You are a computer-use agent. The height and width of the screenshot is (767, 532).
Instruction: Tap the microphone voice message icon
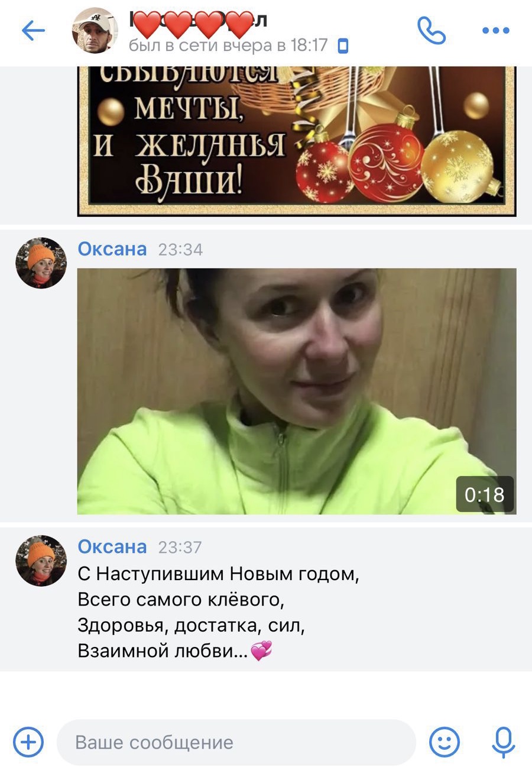504,743
